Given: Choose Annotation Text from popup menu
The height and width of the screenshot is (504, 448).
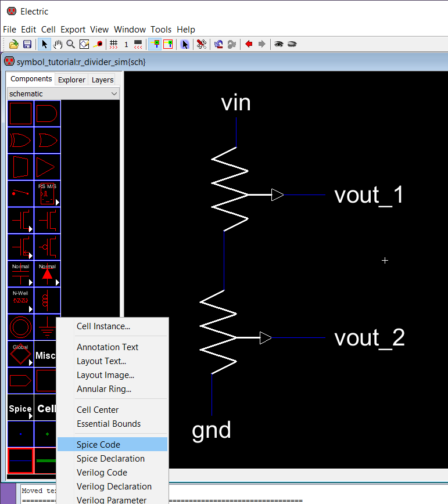Looking at the screenshot, I should pos(113,347).
